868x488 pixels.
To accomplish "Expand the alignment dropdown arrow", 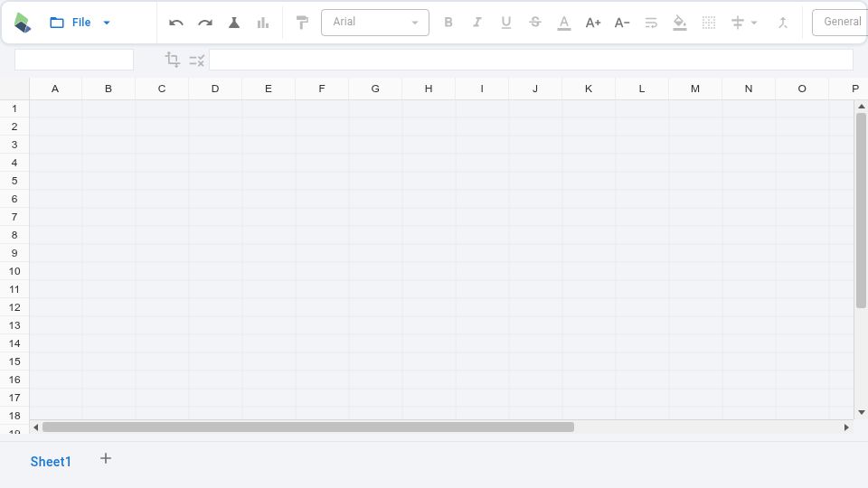I will tap(754, 23).
